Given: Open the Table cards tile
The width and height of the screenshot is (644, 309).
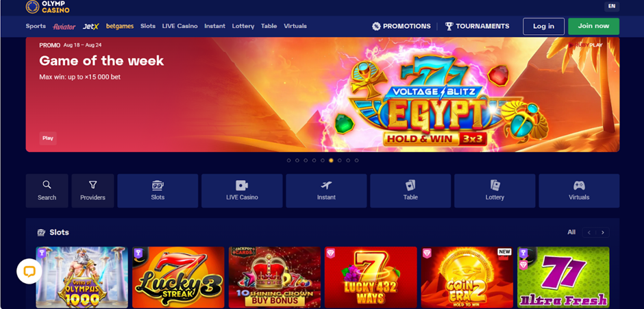Looking at the screenshot, I should (x=410, y=190).
